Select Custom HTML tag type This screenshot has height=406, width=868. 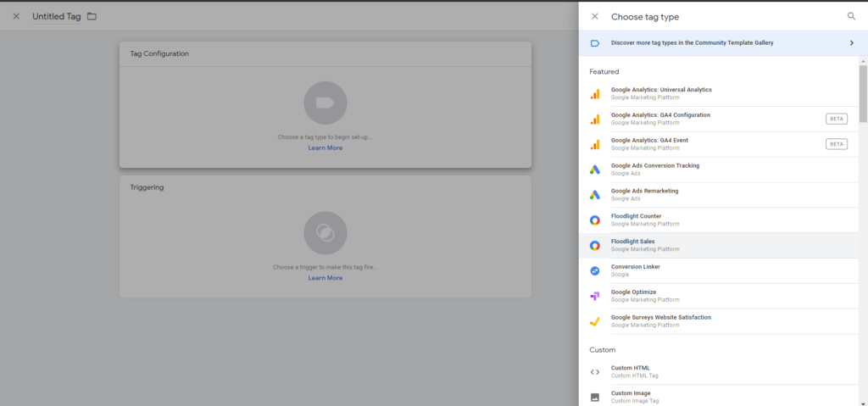click(x=719, y=372)
